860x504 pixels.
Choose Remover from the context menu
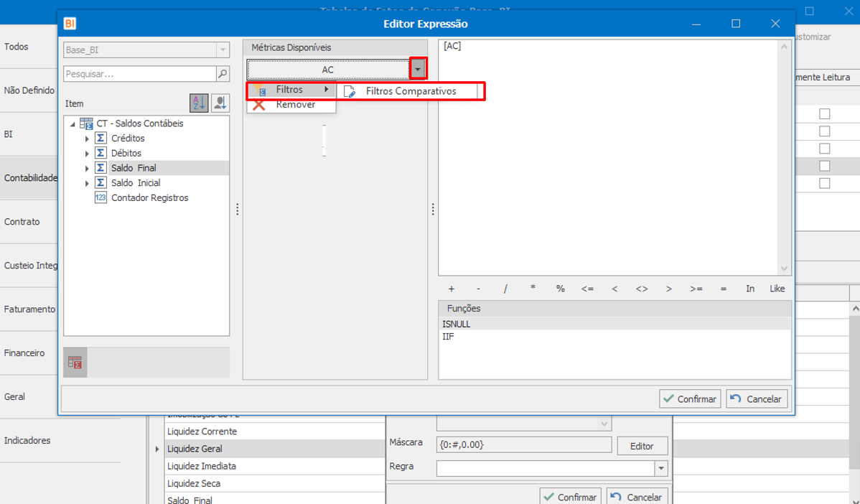(291, 105)
